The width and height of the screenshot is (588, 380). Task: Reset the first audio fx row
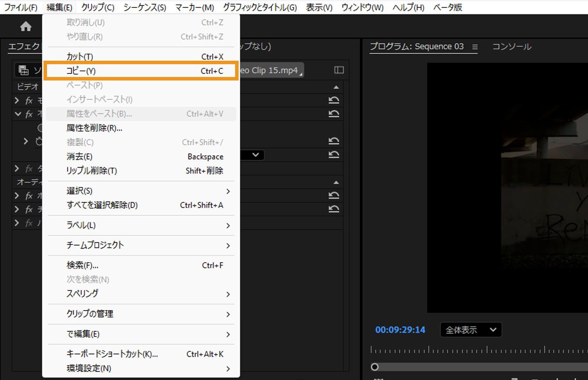tap(334, 196)
